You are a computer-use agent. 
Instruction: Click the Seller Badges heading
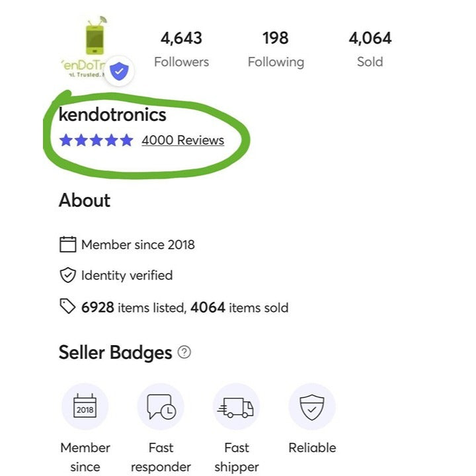click(115, 352)
